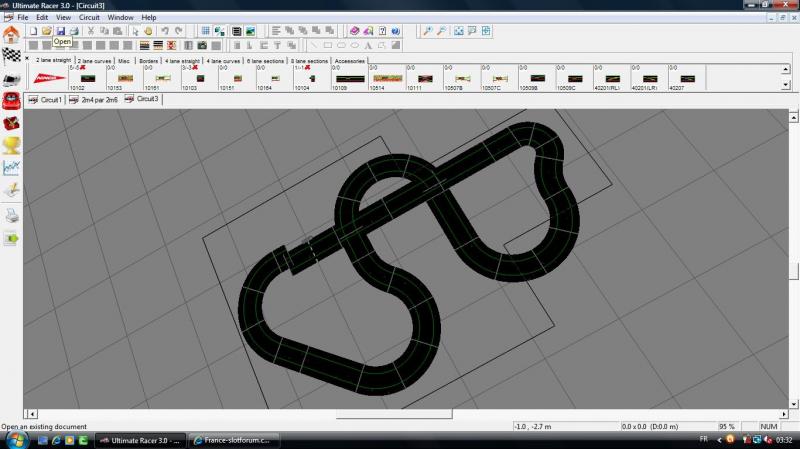Select the Circuit1 document tab

point(44,100)
